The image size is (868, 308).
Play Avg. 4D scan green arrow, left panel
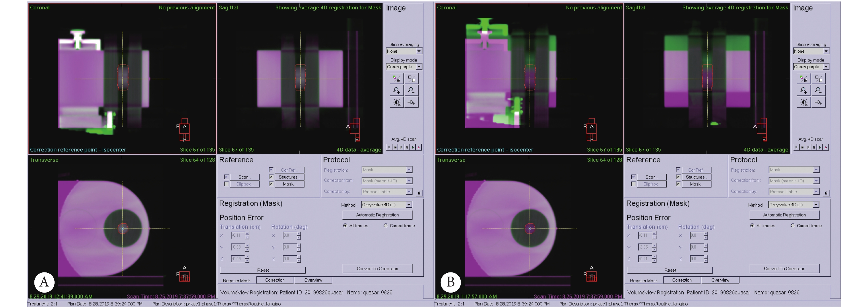pyautogui.click(x=413, y=147)
